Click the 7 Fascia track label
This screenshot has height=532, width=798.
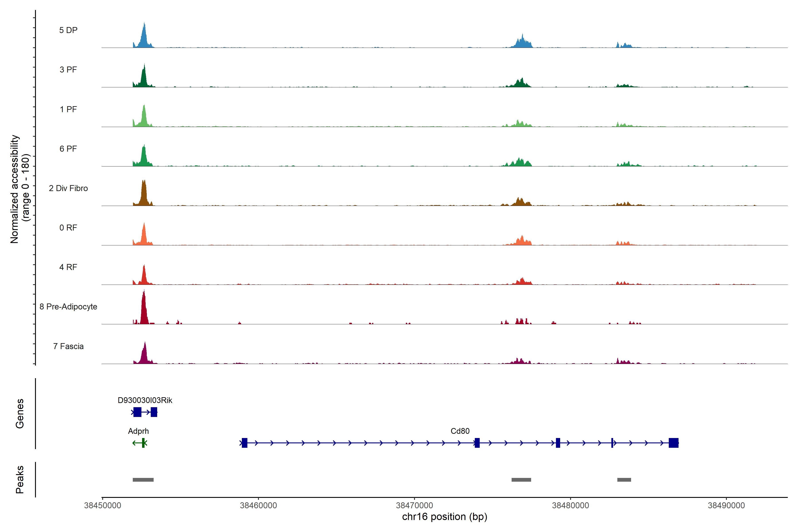pyautogui.click(x=68, y=346)
